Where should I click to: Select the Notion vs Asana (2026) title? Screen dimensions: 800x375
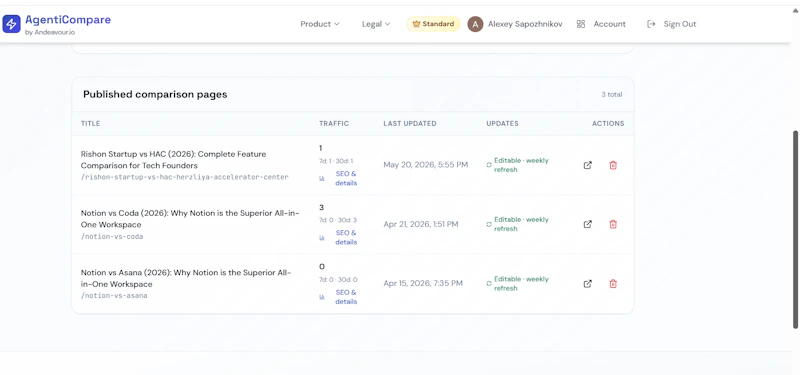pos(186,278)
